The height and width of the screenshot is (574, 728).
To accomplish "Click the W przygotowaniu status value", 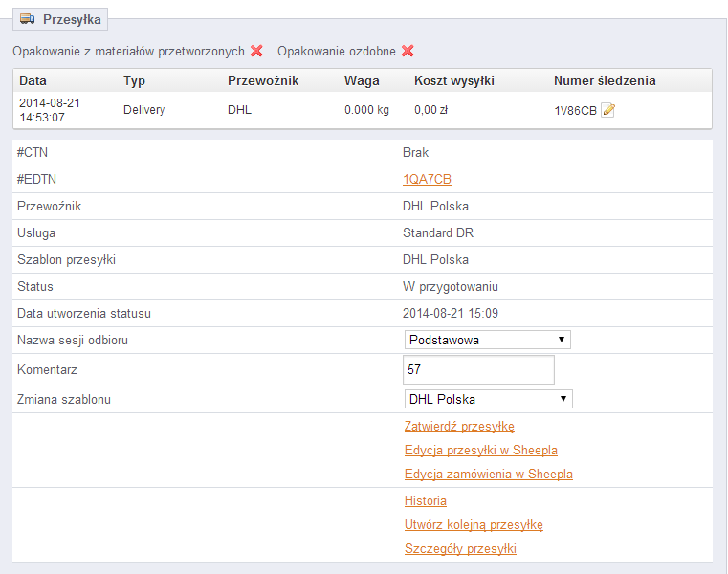I will (x=451, y=287).
